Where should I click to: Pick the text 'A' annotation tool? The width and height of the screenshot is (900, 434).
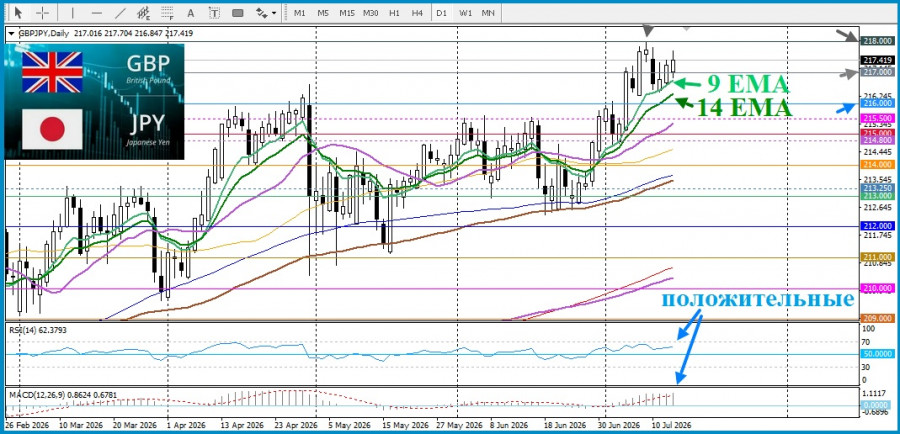click(191, 13)
